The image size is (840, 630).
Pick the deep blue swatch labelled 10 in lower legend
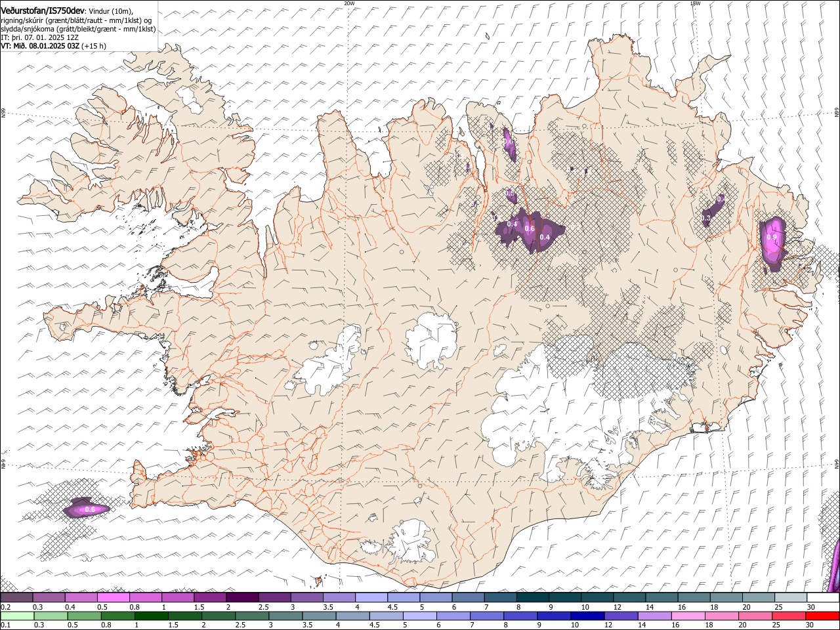587,616
